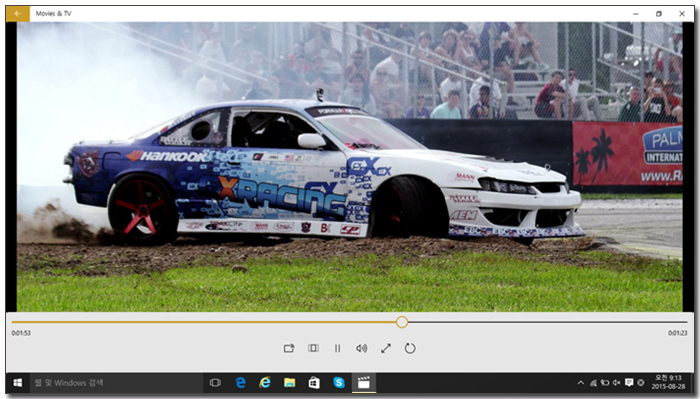Screen dimensions: 700x399
Task: Expand the hidden system tray icons chevron
Action: tap(580, 383)
